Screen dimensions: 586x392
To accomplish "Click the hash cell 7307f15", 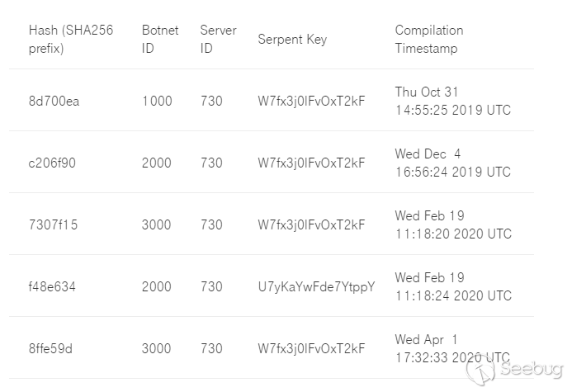I will (x=53, y=224).
